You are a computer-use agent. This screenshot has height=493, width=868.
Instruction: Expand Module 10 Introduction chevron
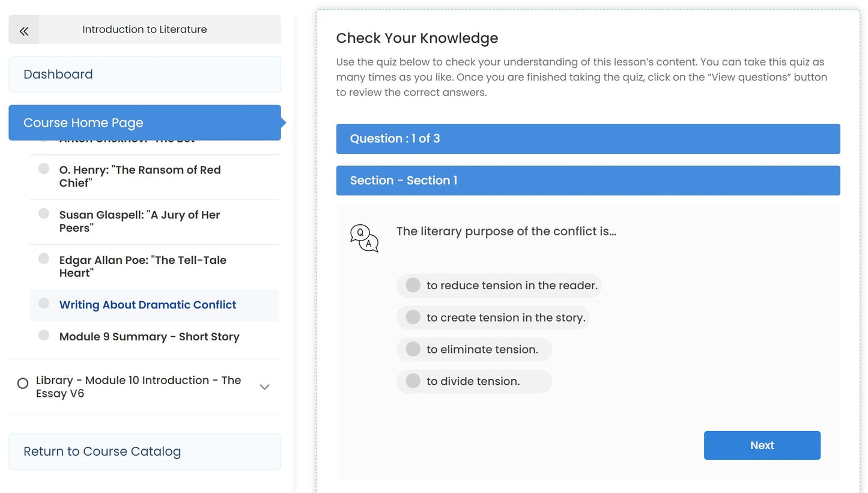264,387
